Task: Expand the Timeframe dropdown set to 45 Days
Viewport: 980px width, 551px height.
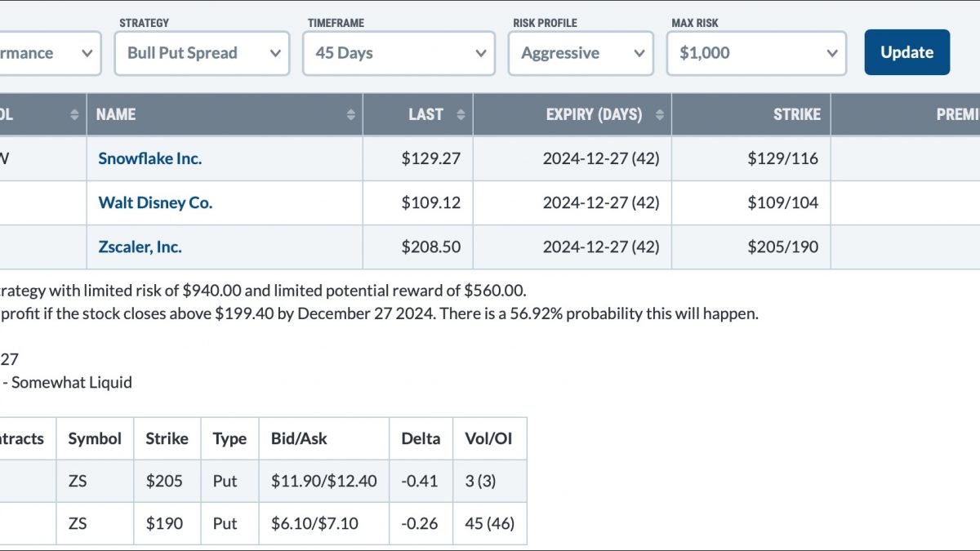Action: click(x=399, y=53)
